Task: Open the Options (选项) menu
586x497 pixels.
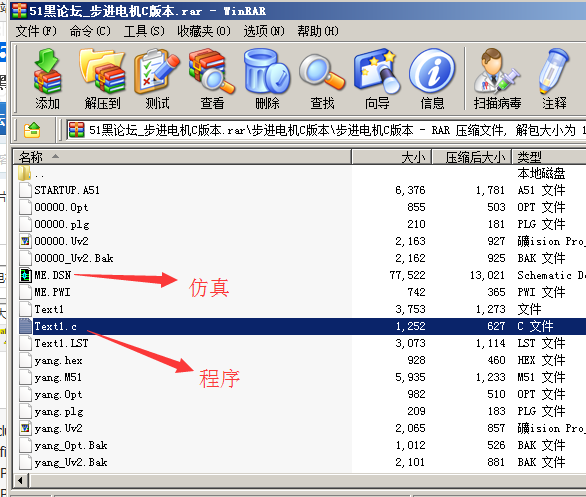Action: click(x=264, y=31)
